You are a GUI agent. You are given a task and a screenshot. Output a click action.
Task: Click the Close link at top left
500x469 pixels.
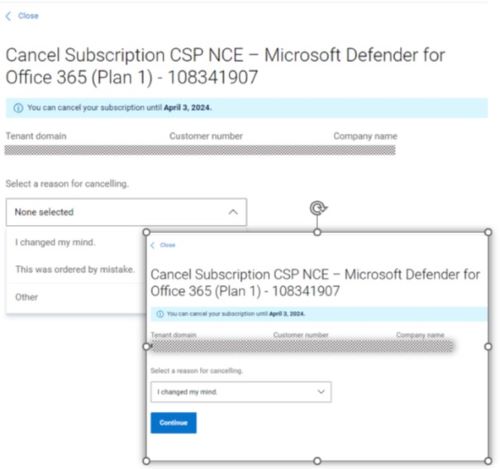28,16
